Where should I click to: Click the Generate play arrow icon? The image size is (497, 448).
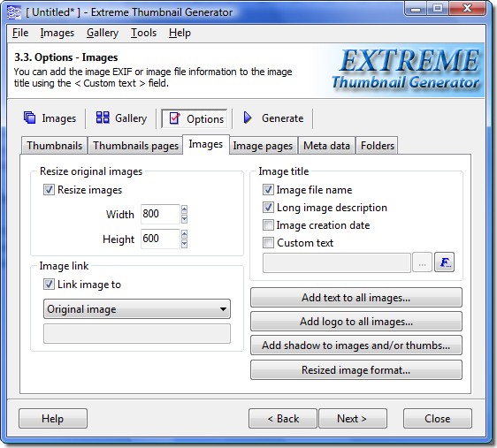pyautogui.click(x=248, y=118)
